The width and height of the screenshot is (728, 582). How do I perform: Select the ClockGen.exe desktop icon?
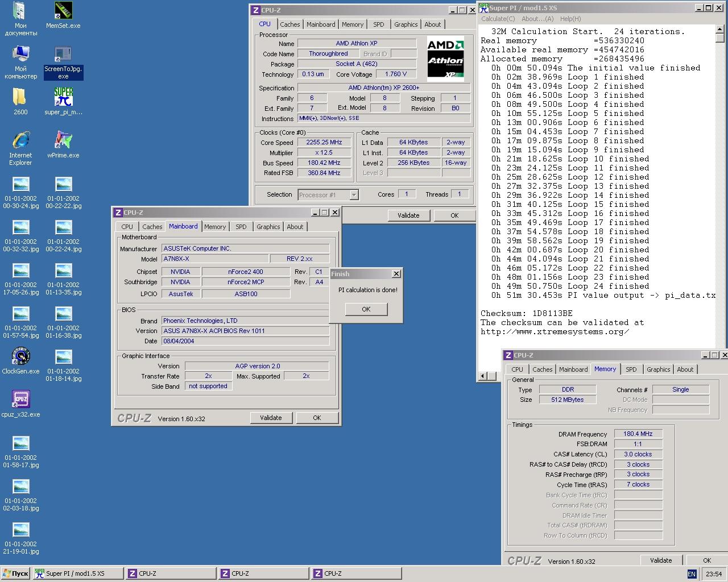(x=20, y=361)
